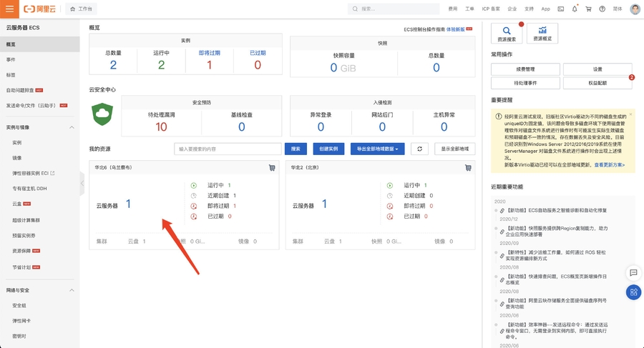Open the orange hamburger main menu
The width and height of the screenshot is (644, 348).
(9, 9)
